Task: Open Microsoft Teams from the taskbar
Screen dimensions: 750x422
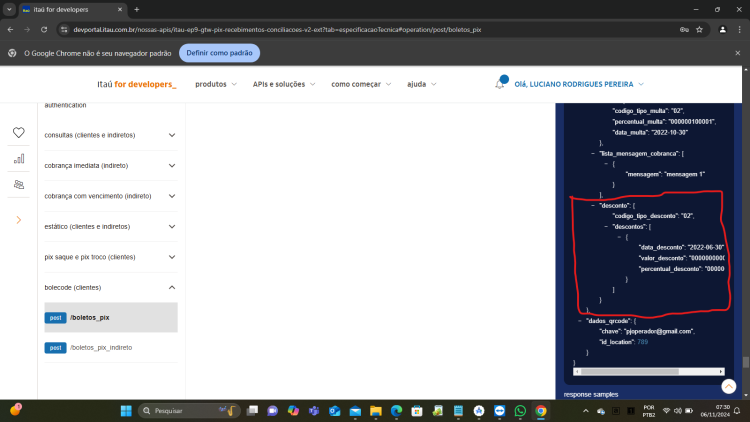Action: pos(314,411)
